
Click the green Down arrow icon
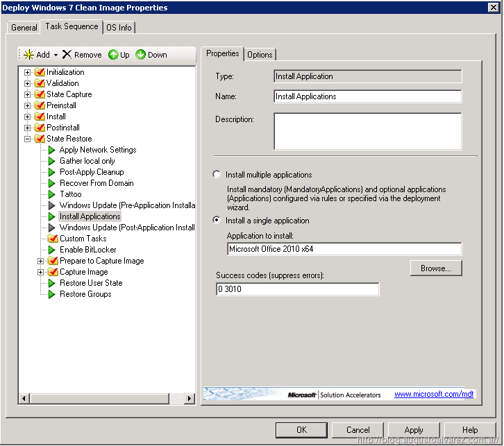[x=141, y=55]
